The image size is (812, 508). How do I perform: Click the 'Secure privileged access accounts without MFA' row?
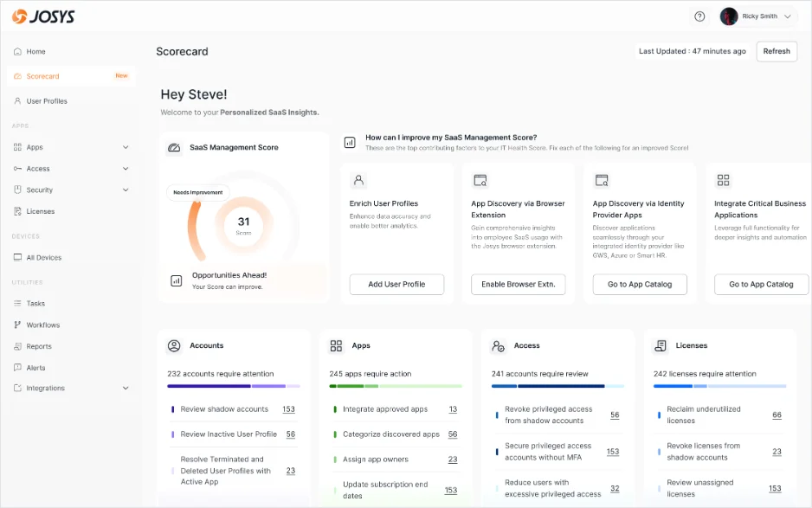(557, 452)
